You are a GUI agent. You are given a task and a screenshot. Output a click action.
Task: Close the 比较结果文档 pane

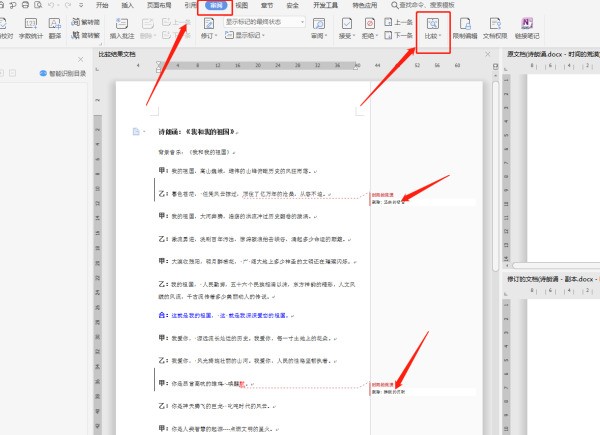click(x=488, y=54)
